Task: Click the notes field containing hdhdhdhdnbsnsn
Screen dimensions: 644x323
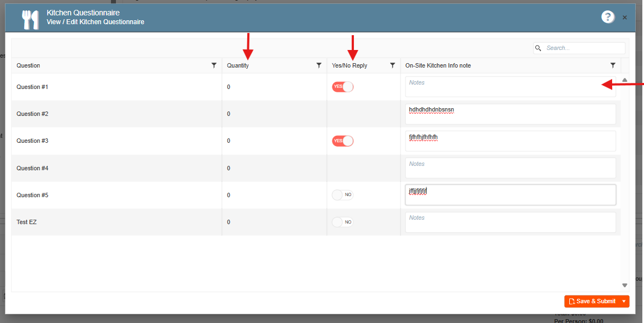Action: 510,114
